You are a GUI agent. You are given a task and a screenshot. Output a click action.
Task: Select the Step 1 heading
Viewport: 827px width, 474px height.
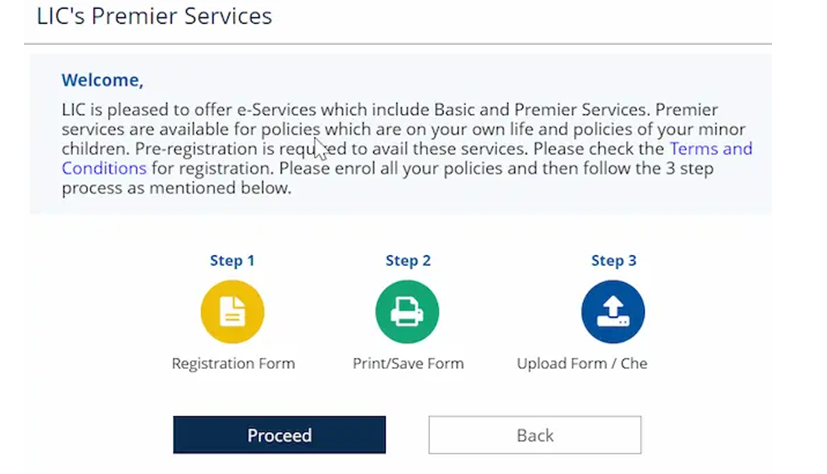(232, 260)
